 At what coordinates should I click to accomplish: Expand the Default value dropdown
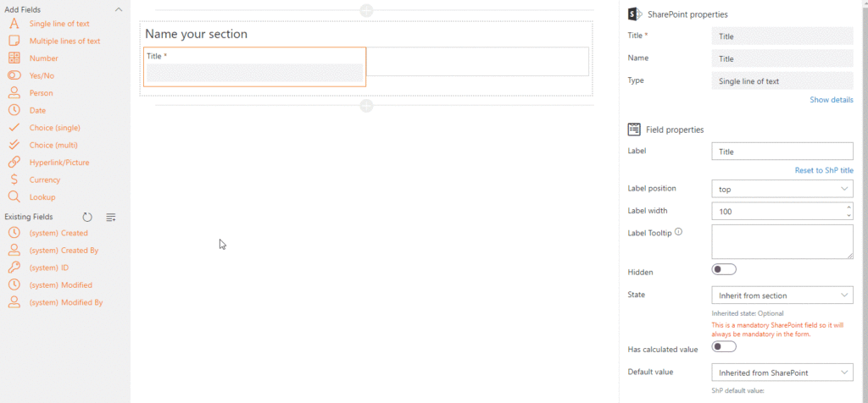782,373
